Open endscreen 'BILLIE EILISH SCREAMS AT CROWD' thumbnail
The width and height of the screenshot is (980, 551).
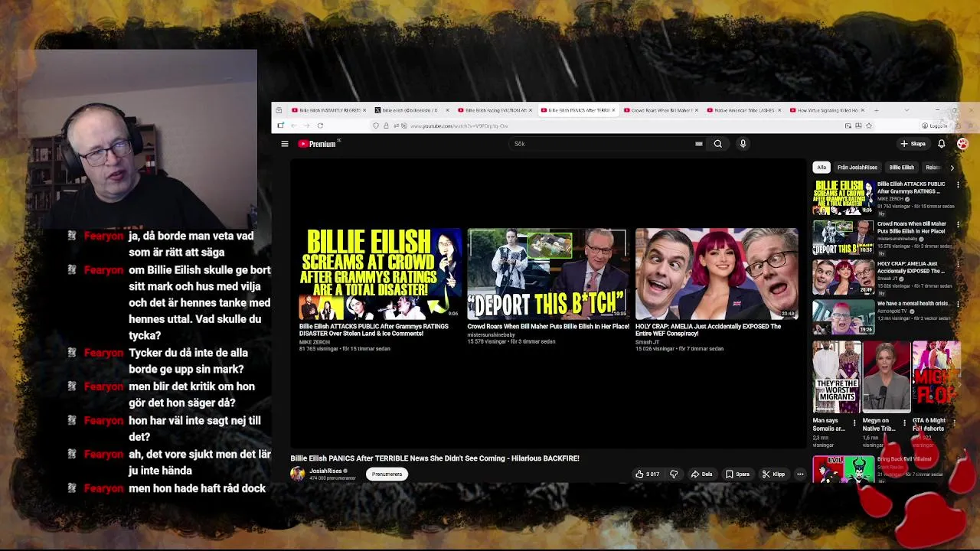(380, 273)
